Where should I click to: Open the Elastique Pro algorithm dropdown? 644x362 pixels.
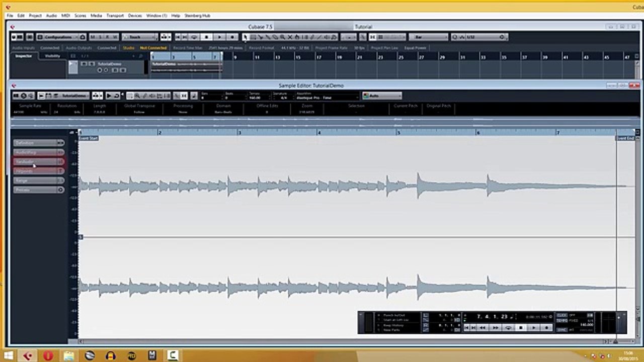(x=327, y=96)
